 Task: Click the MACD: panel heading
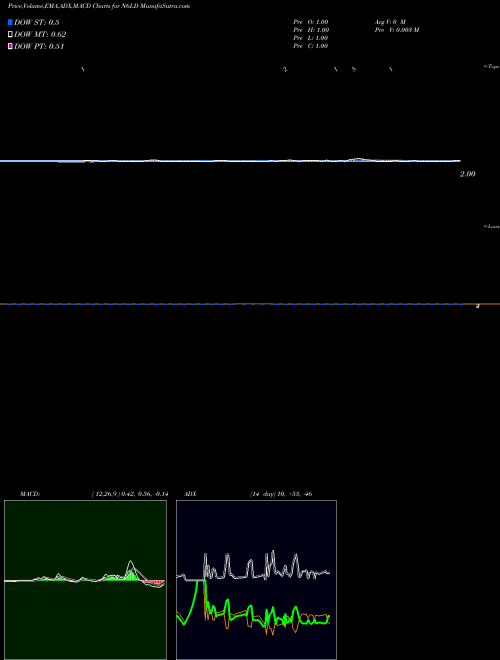point(30,494)
